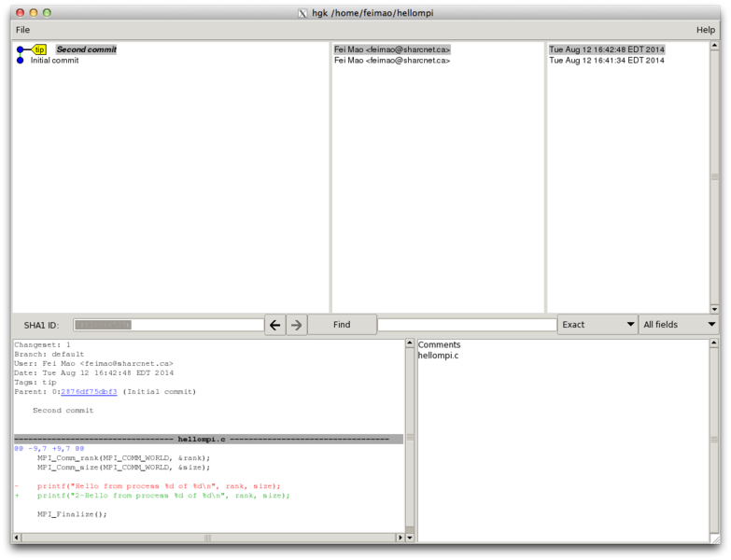
Task: Select the yellow tip tag marker
Action: (39, 49)
